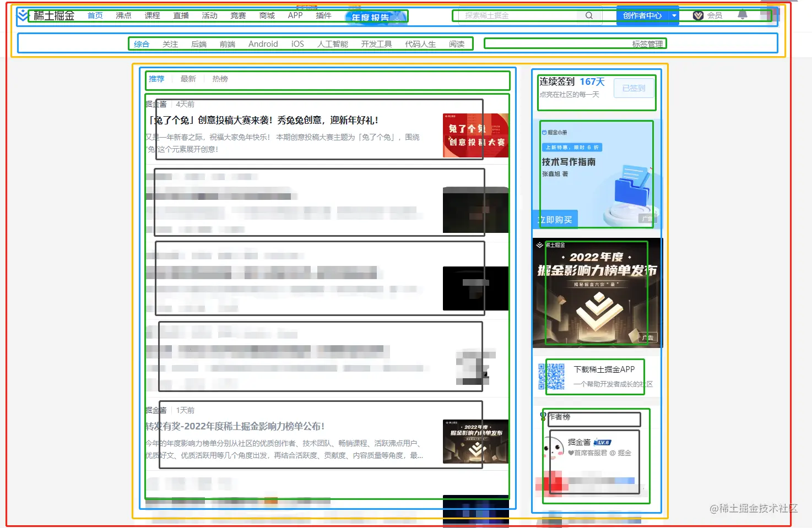Open the 插件 nav item

point(324,15)
